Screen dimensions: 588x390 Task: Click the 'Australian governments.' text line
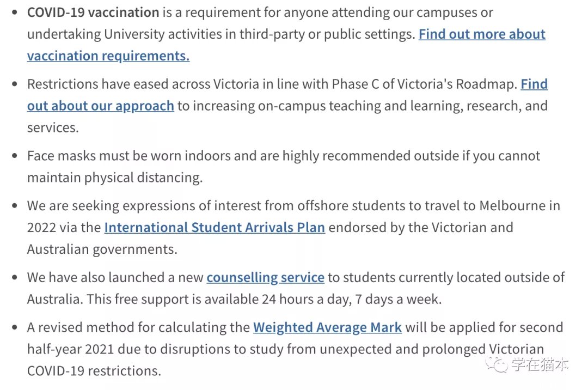coord(102,249)
